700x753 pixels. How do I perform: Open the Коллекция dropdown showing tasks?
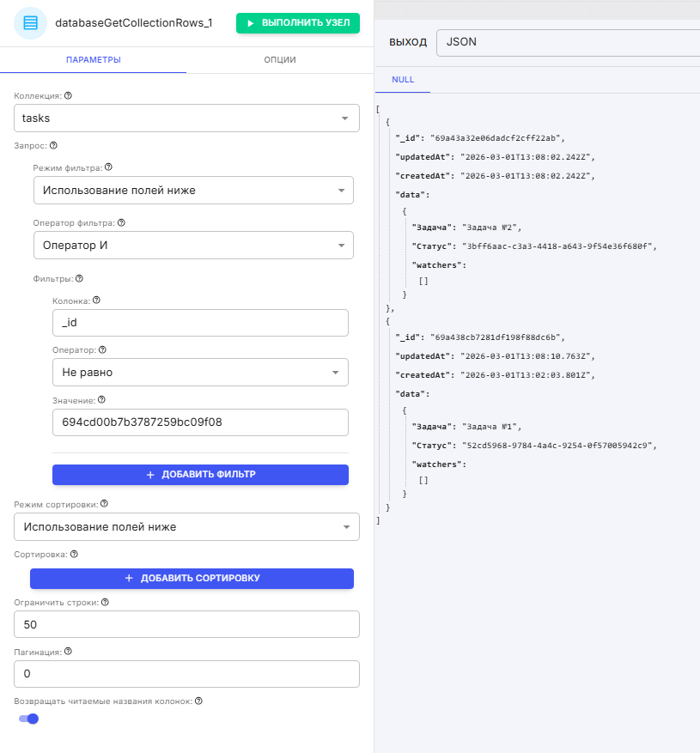[186, 118]
